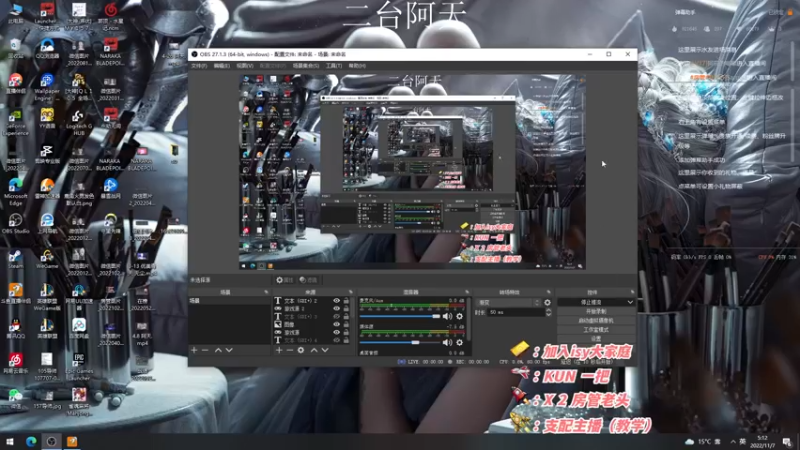Add a new scene with the plus icon

(x=194, y=350)
